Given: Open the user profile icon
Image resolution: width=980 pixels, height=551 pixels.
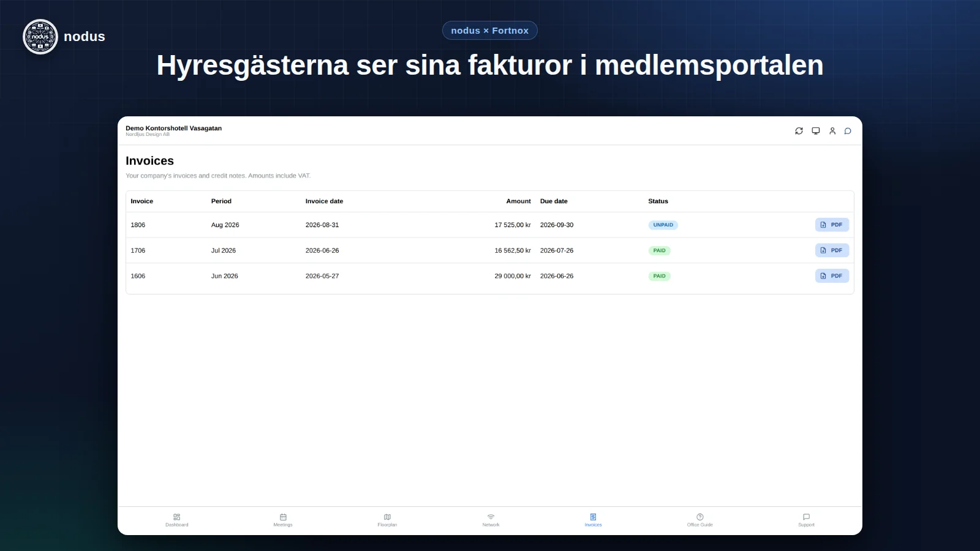Looking at the screenshot, I should 832,131.
